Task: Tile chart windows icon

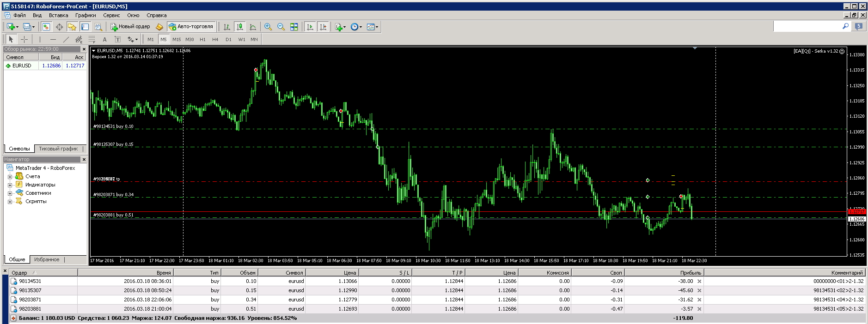Action: point(294,27)
